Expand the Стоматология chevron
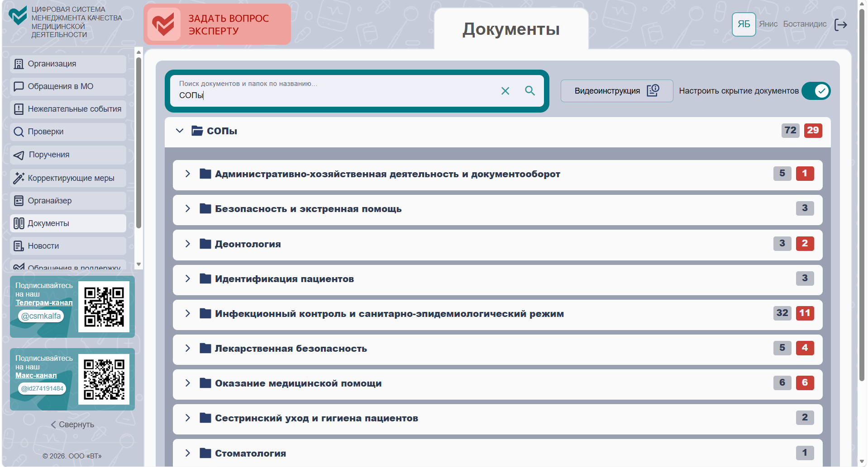Image resolution: width=868 pixels, height=467 pixels. pyautogui.click(x=187, y=453)
